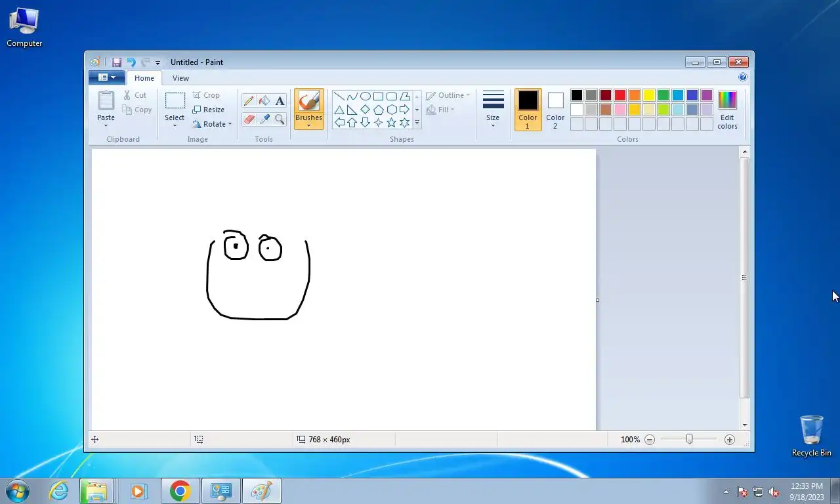The width and height of the screenshot is (840, 504).
Task: Open the Recycle Bin desktop icon
Action: click(x=811, y=436)
